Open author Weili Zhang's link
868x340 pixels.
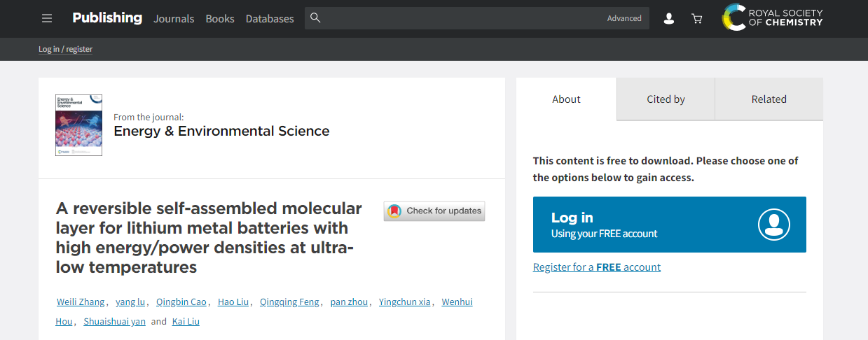[80, 302]
